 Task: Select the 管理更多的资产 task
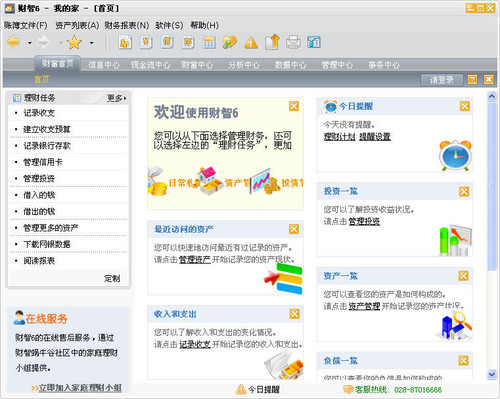pyautogui.click(x=51, y=228)
